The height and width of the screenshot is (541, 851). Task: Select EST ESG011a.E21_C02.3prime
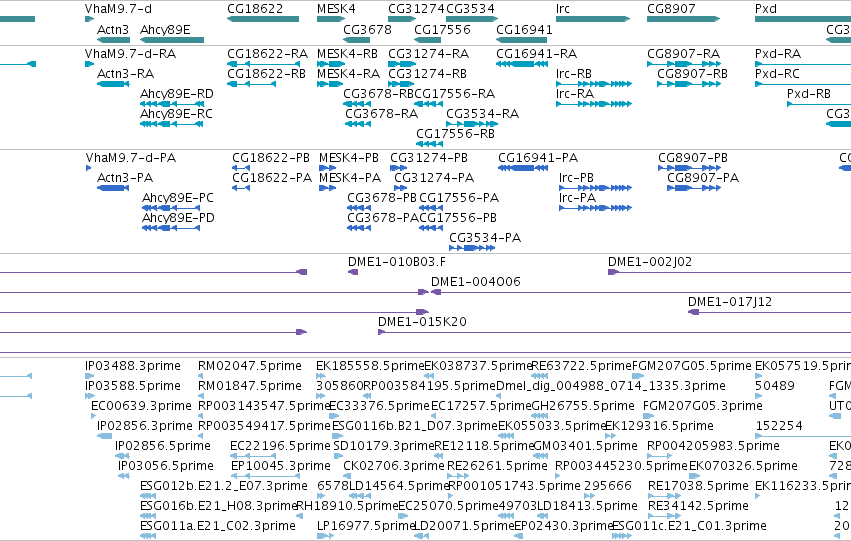pyautogui.click(x=148, y=537)
